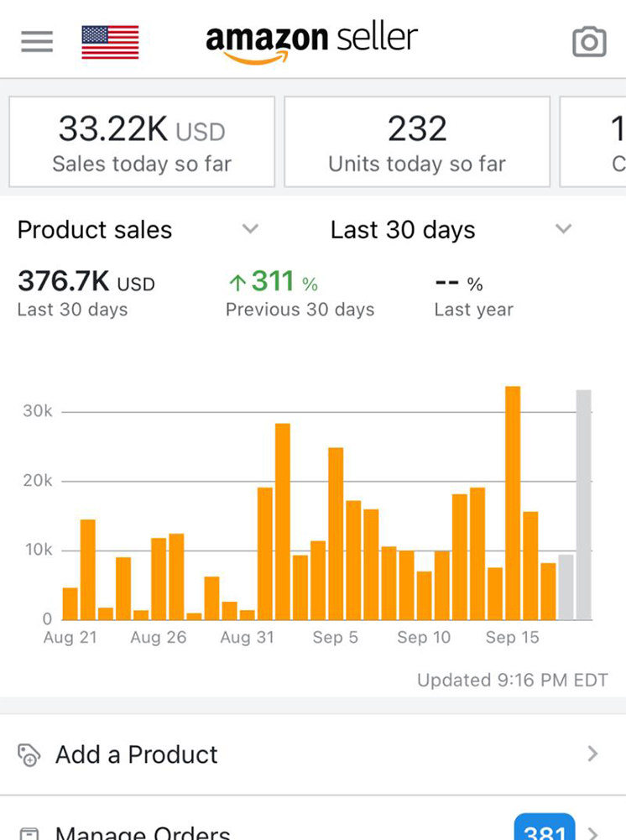Tap the Add a Product tag icon

29,754
